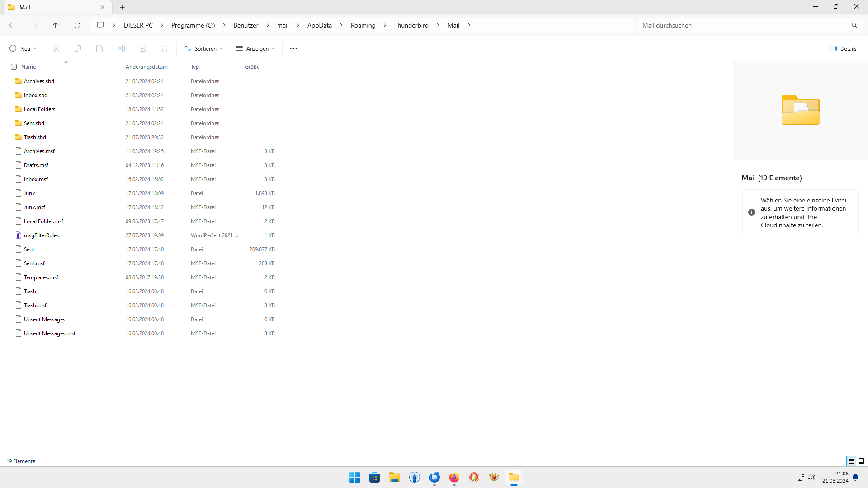Click the Copy icon in toolbar

click(78, 48)
